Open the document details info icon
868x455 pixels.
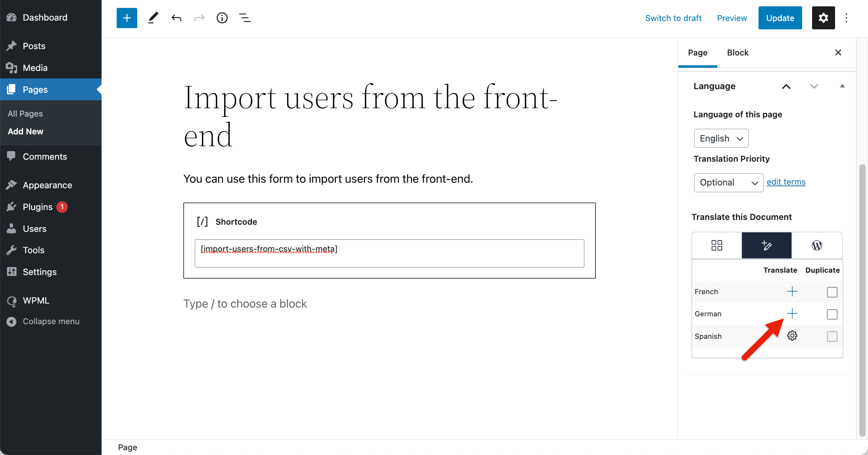tap(222, 18)
